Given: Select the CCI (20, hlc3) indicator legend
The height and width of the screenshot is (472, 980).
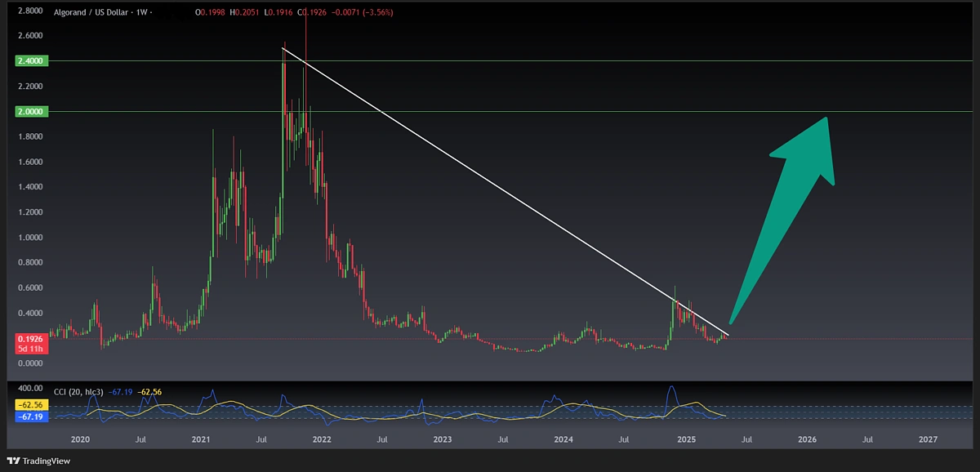Looking at the screenshot, I should 79,392.
